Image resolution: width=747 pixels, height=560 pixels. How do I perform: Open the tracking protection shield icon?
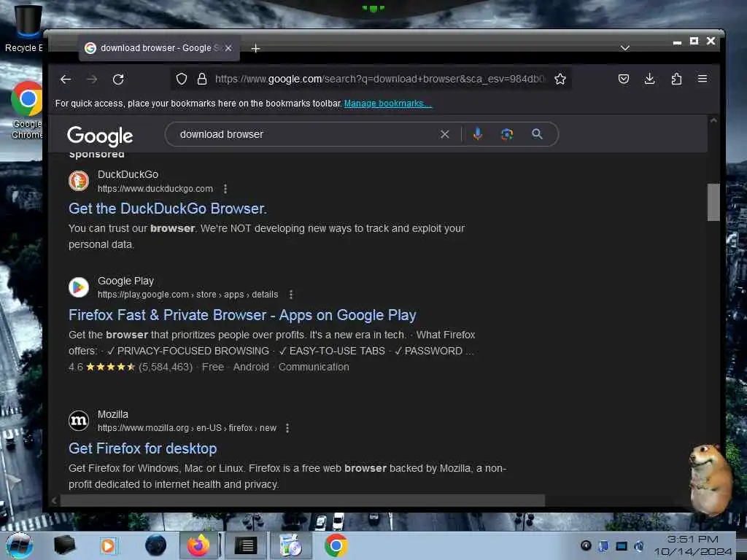182,79
